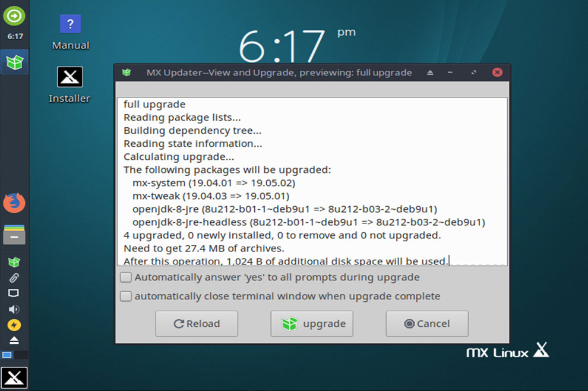Select MX Updater taskbar window button
Screen dimensions: 588x391
point(14,62)
